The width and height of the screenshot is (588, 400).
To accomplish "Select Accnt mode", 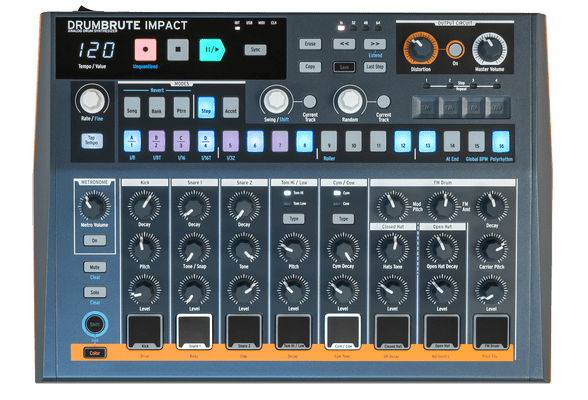I will coord(231,108).
